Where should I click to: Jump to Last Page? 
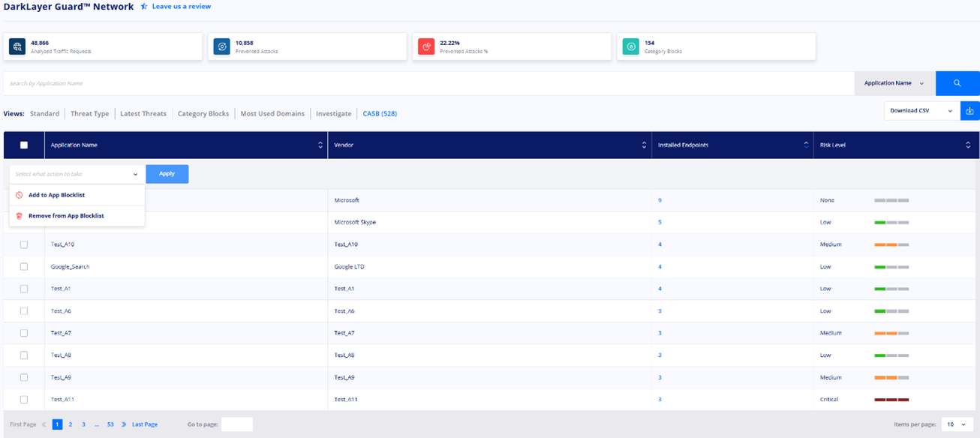[145, 424]
